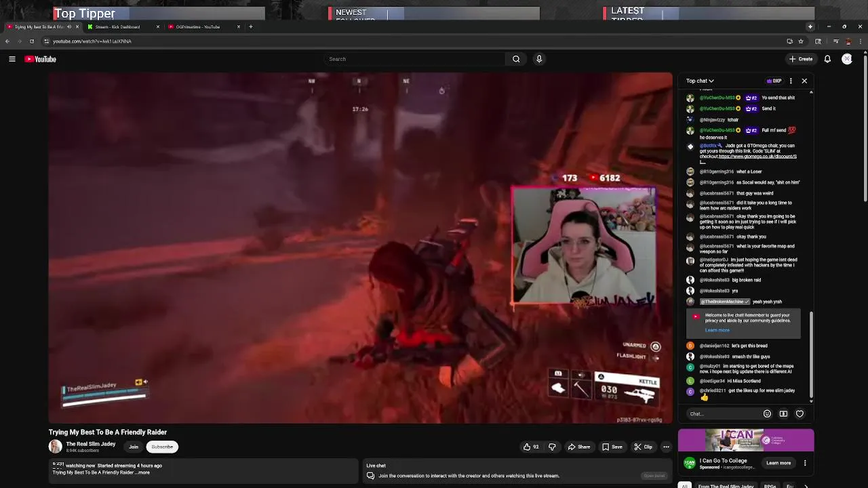
Task: Close the live chat panel
Action: coord(804,81)
